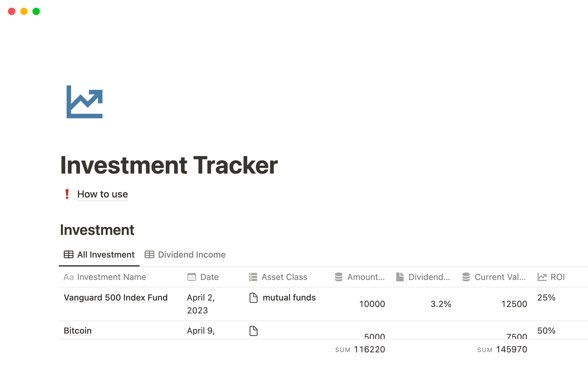This screenshot has width=588, height=368.
Task: Switch to the Dividend Income tab
Action: pos(191,255)
